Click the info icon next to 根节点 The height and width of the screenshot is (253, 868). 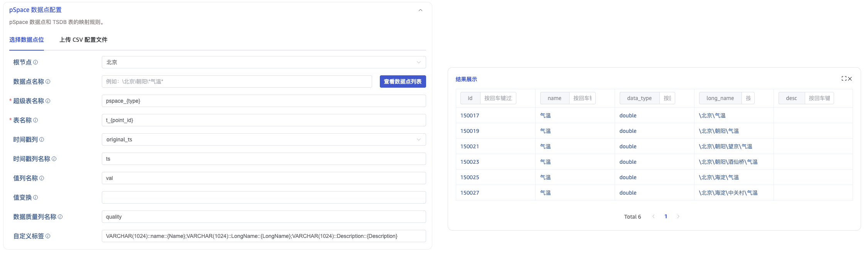tap(35, 62)
